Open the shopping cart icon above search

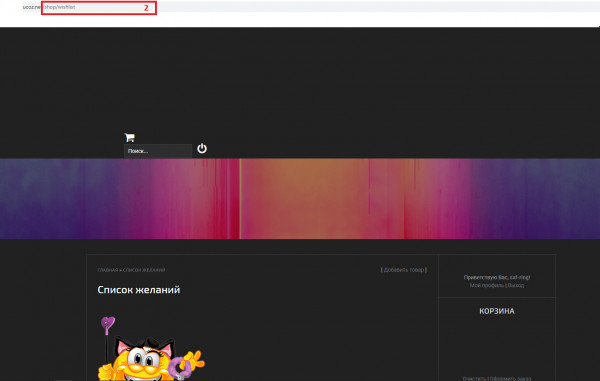click(129, 137)
